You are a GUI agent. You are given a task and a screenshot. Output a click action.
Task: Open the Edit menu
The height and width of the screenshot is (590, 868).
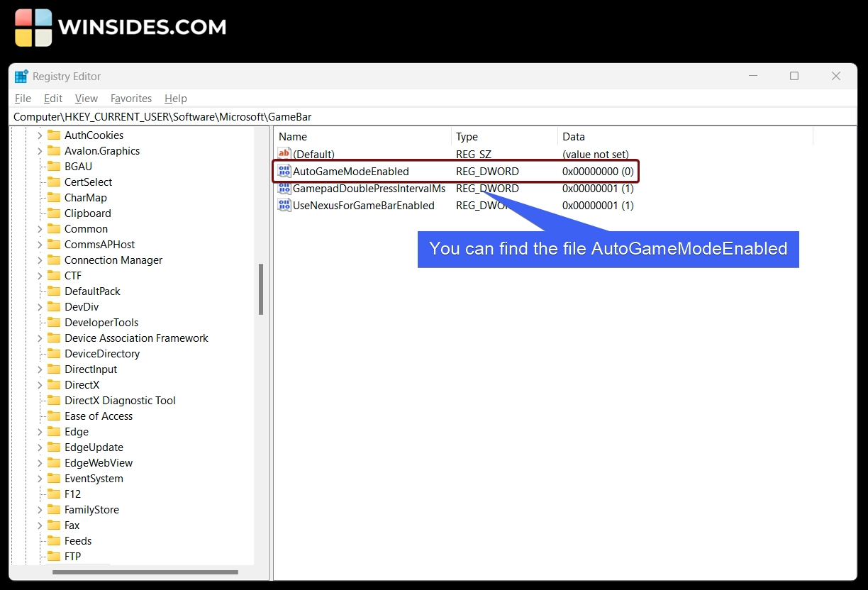coord(53,99)
